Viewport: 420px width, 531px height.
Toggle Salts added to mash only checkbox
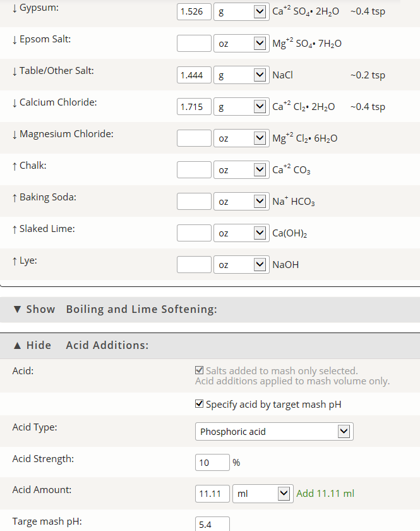(200, 370)
